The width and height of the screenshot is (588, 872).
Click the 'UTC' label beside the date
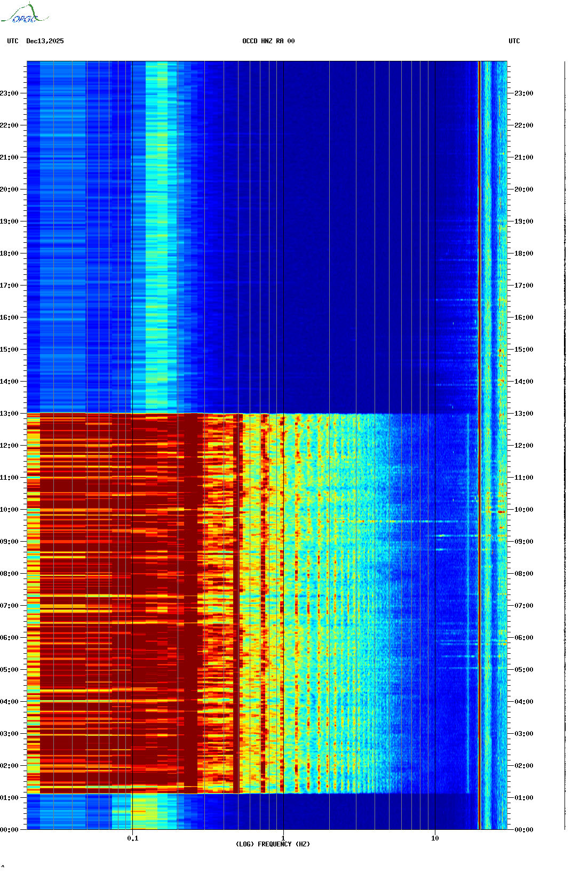(x=13, y=41)
